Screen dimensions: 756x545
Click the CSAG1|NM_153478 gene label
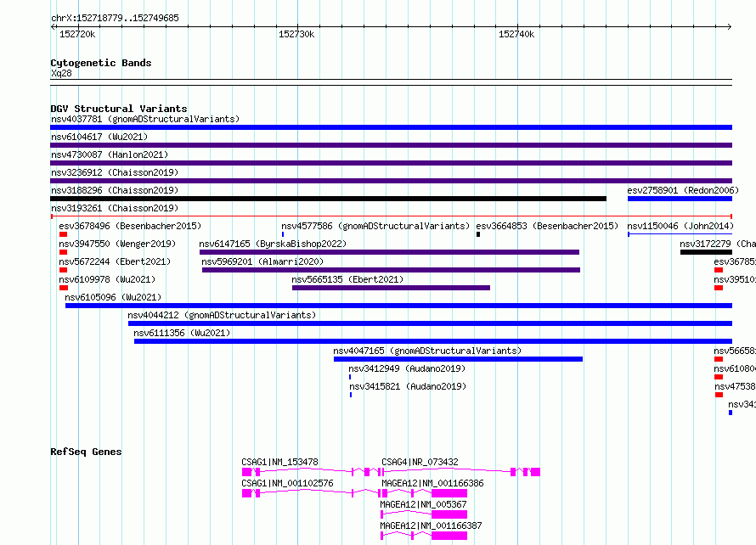[x=279, y=462]
